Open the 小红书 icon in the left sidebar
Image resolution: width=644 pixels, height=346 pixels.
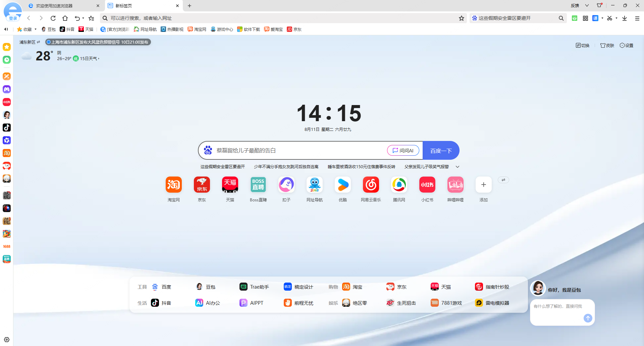(x=7, y=102)
